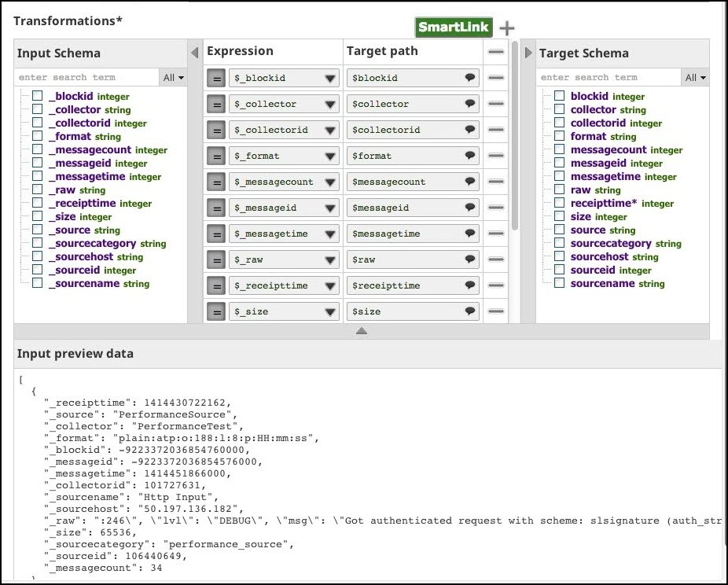Click the SmartLink button
728x585 pixels.
tap(454, 26)
